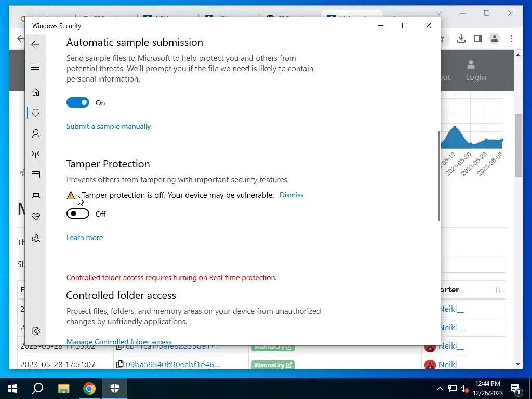The image size is (532, 399).
Task: Open Manage Controlled folder access link
Action: (x=119, y=342)
